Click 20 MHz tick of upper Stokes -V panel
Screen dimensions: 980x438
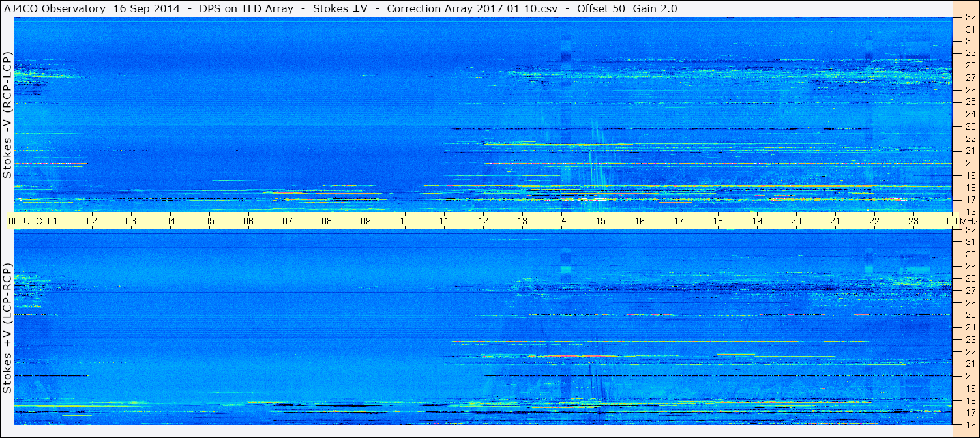[x=970, y=163]
